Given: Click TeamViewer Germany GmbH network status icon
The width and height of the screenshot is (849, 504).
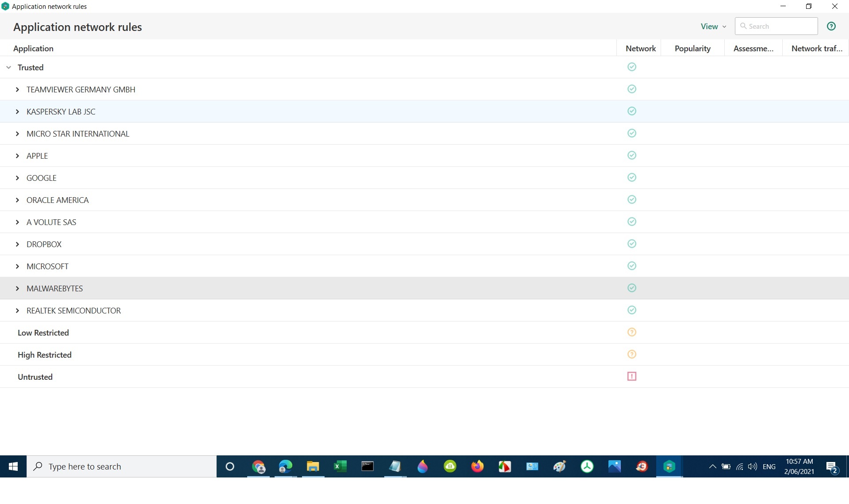Looking at the screenshot, I should pyautogui.click(x=632, y=89).
